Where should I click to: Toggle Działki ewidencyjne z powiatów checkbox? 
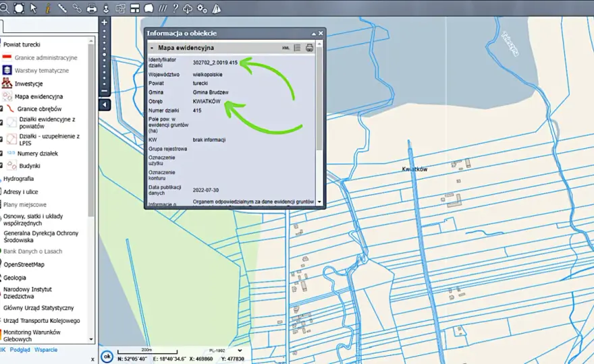tap(1, 123)
